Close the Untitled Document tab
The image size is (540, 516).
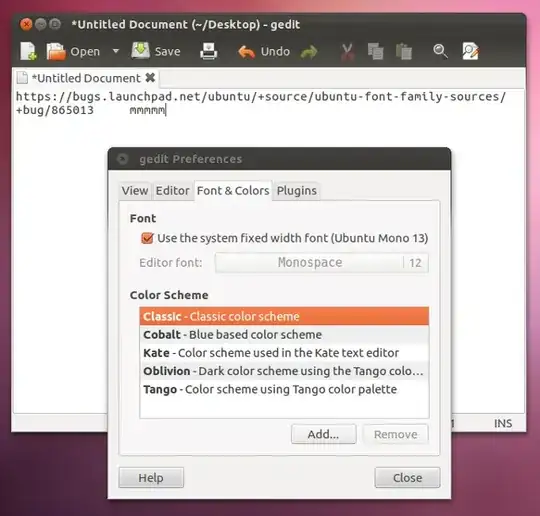tap(150, 78)
